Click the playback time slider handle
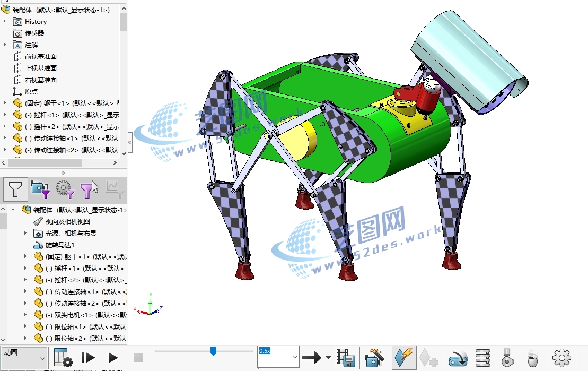Image resolution: width=588 pixels, height=371 pixels. [213, 351]
